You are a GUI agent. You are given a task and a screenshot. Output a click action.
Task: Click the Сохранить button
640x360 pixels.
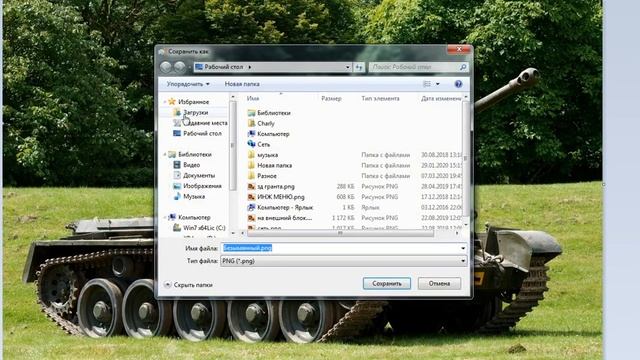coord(387,283)
